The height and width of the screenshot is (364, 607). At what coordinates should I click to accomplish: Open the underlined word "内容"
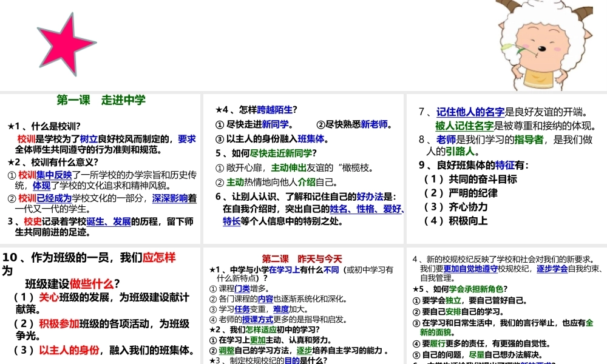click(x=266, y=299)
